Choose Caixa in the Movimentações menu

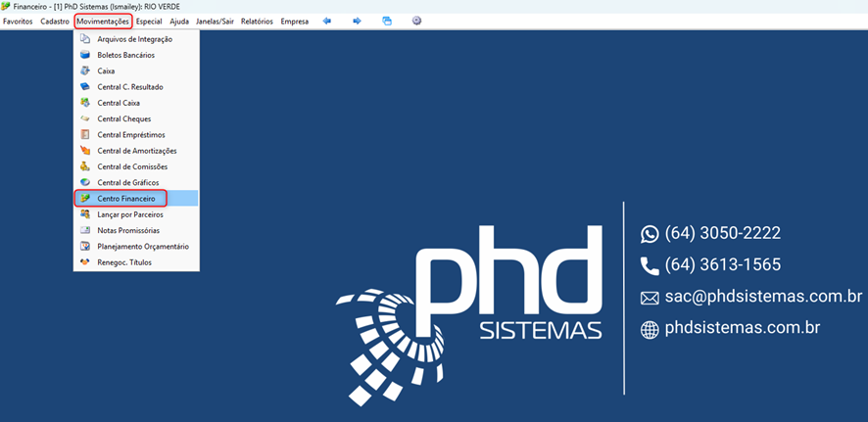point(106,71)
